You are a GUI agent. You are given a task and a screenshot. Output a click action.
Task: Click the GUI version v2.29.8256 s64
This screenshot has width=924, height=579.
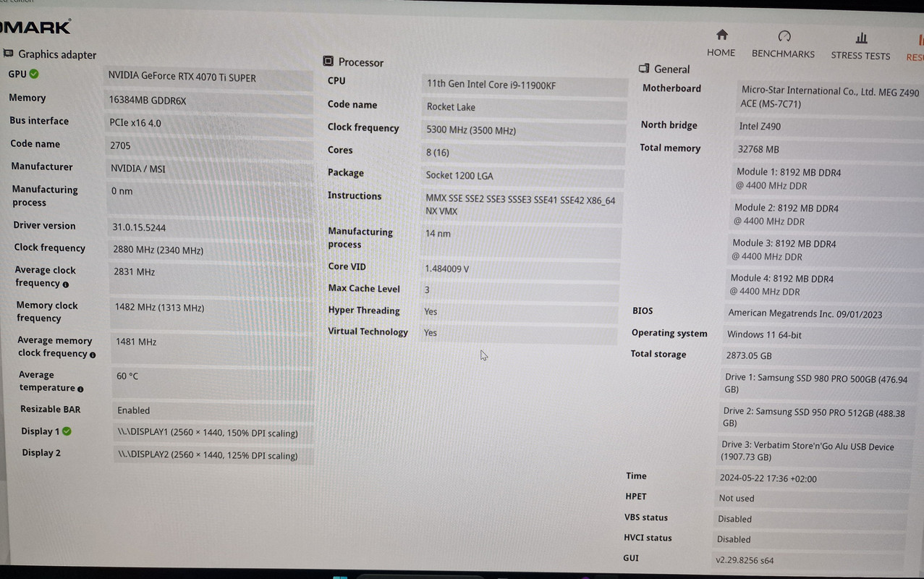[x=745, y=560]
